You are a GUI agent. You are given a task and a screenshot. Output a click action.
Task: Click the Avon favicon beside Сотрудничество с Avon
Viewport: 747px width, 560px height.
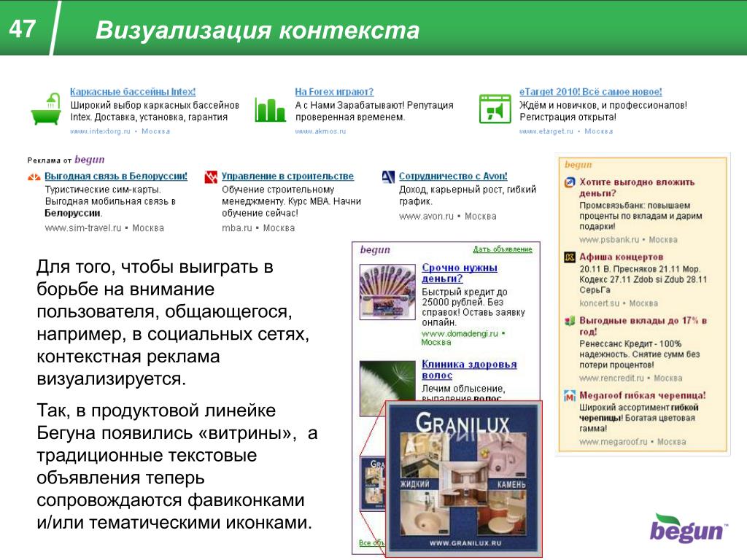[x=388, y=177]
